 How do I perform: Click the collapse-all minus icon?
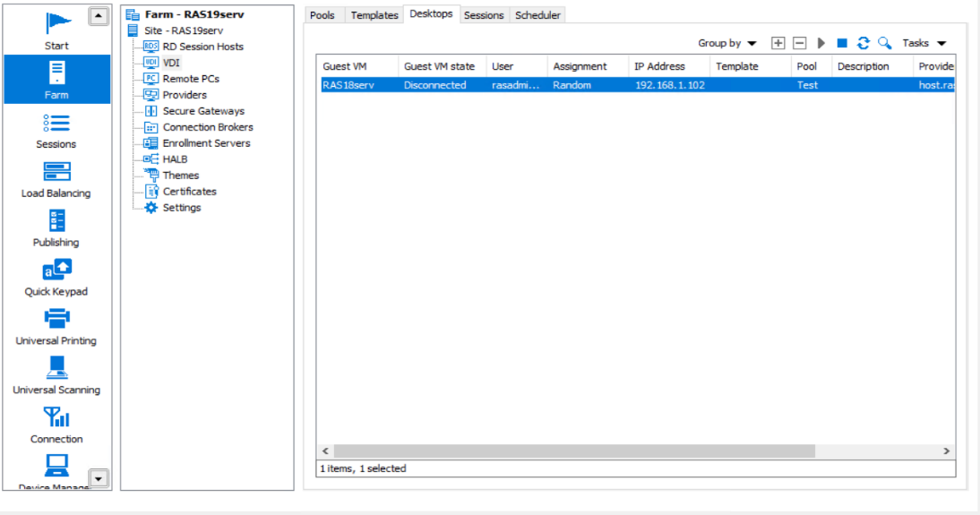click(800, 43)
